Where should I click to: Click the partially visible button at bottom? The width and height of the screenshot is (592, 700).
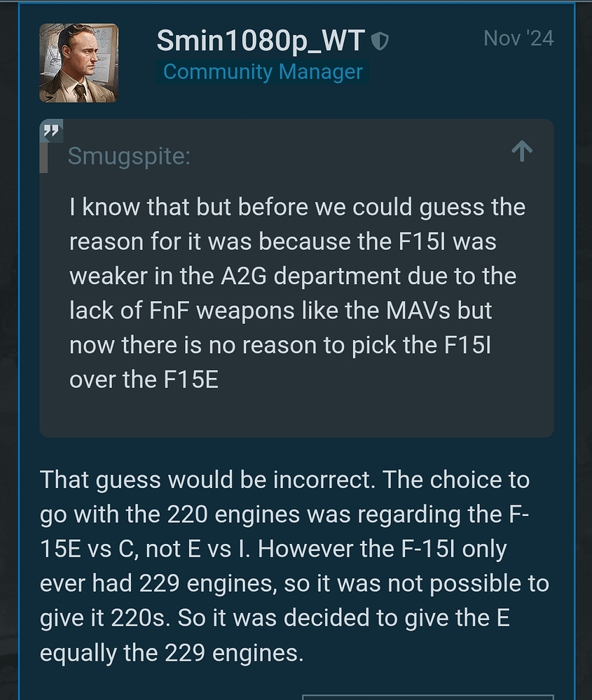tap(427, 696)
